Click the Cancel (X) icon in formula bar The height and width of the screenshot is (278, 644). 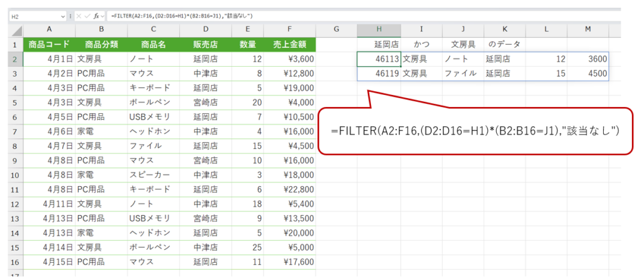[79, 16]
